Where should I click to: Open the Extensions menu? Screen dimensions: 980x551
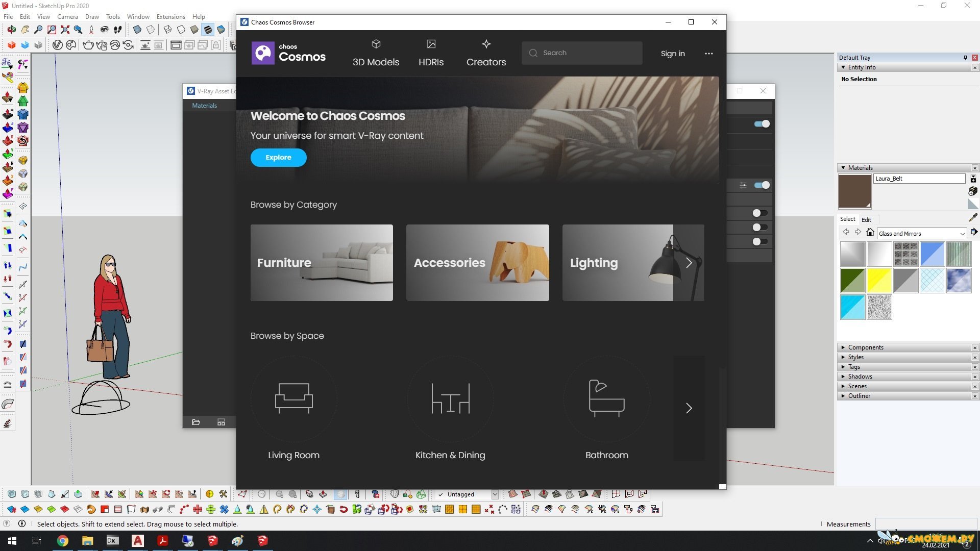pos(170,16)
